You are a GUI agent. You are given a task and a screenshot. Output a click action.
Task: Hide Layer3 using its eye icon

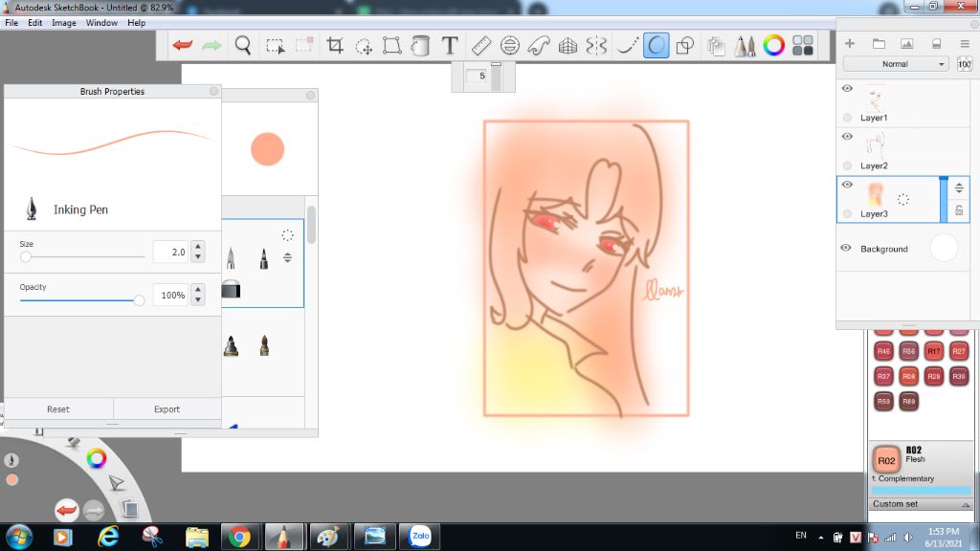847,185
